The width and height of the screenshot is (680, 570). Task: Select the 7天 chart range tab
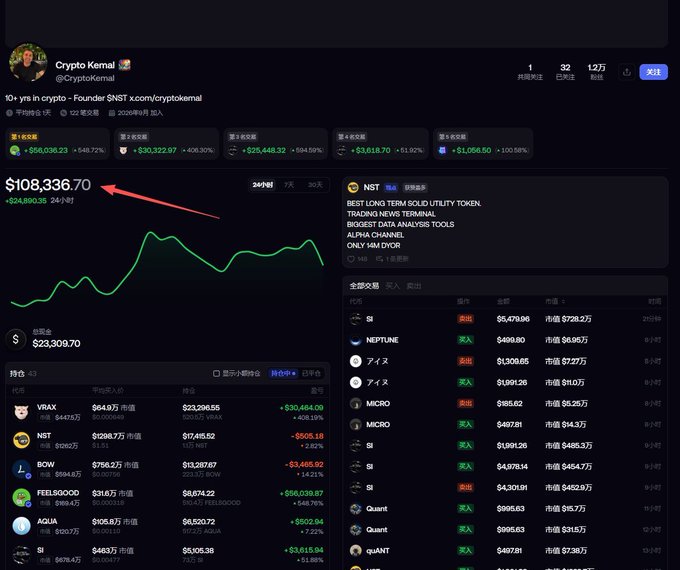pos(289,185)
